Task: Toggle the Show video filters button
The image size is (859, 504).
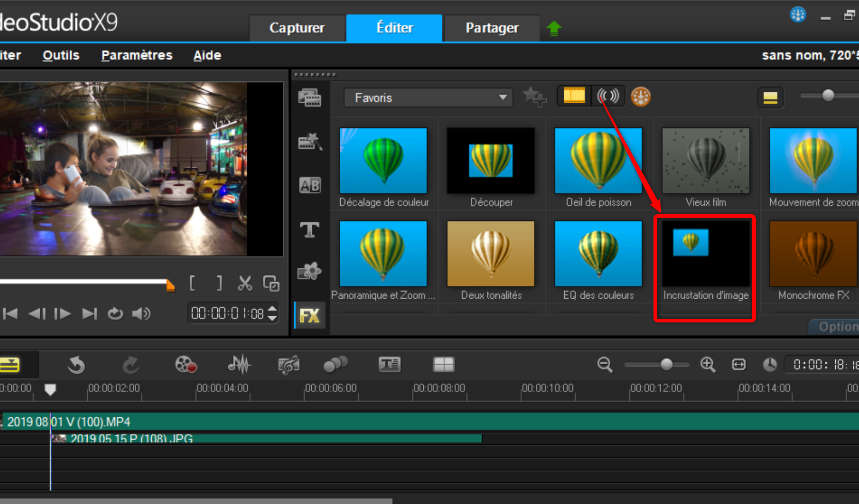Action: pos(574,96)
